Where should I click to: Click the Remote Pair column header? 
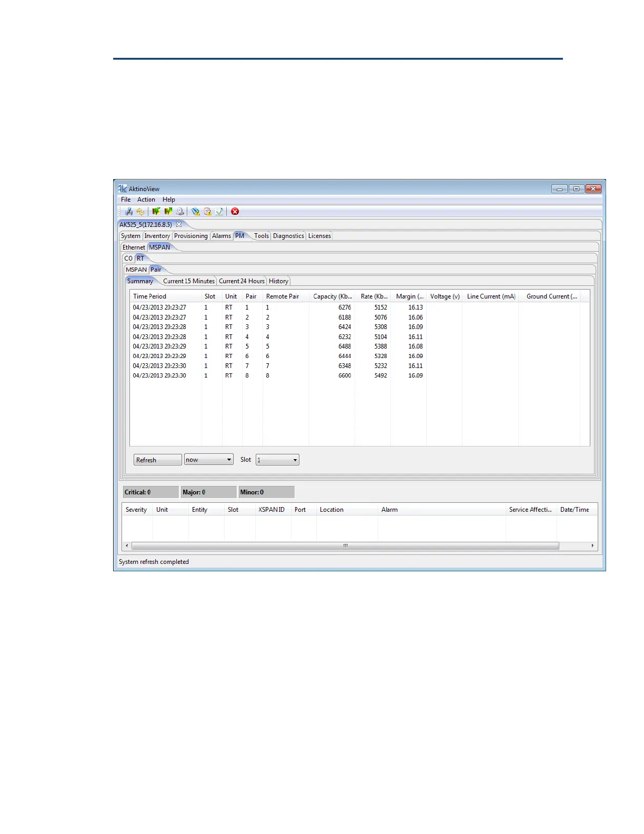tap(286, 296)
